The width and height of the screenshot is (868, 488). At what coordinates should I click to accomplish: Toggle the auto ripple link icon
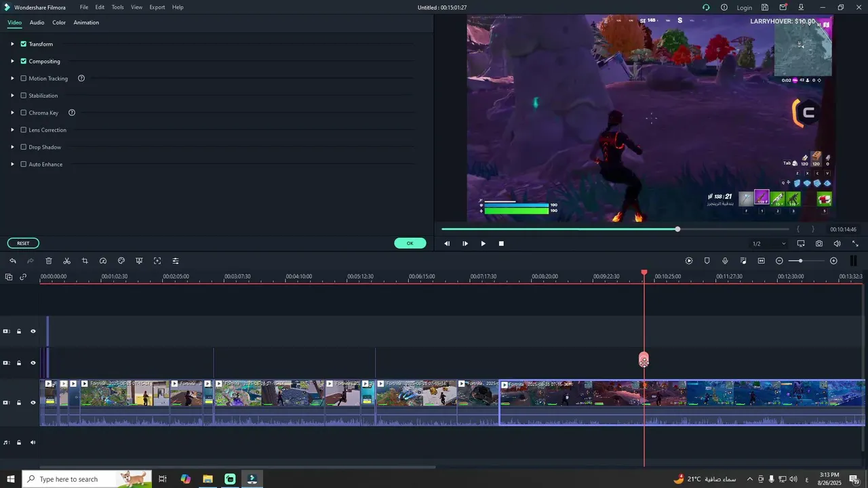(23, 277)
